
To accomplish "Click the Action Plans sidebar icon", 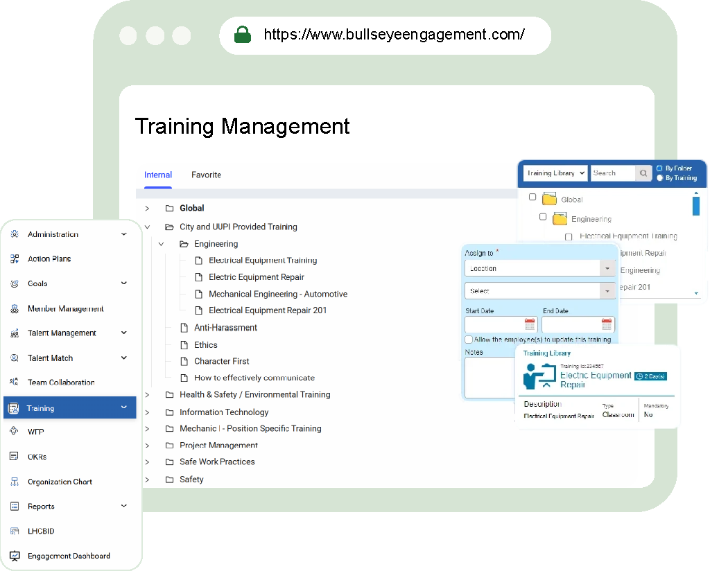I will 15,259.
